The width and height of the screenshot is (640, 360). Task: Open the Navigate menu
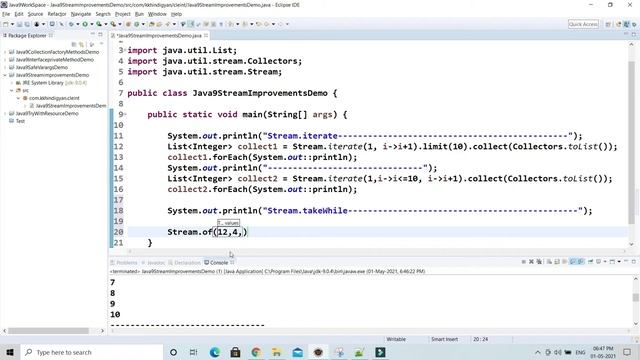tap(81, 14)
